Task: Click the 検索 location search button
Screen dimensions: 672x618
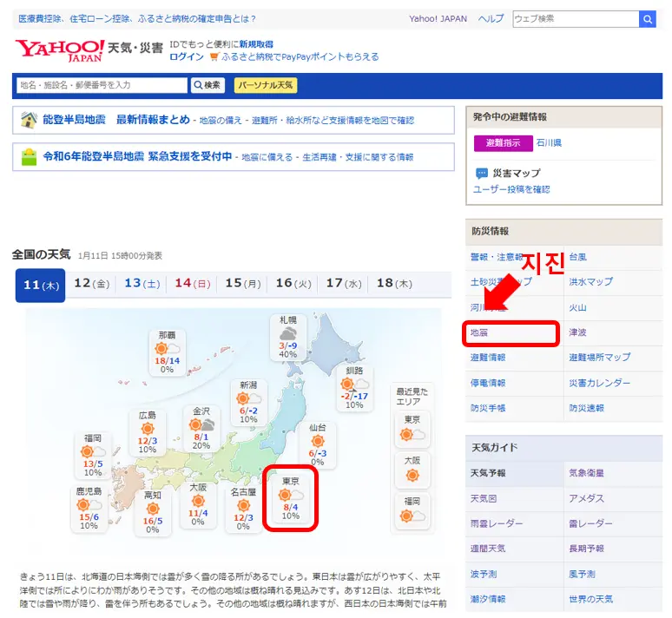Action: [x=208, y=85]
